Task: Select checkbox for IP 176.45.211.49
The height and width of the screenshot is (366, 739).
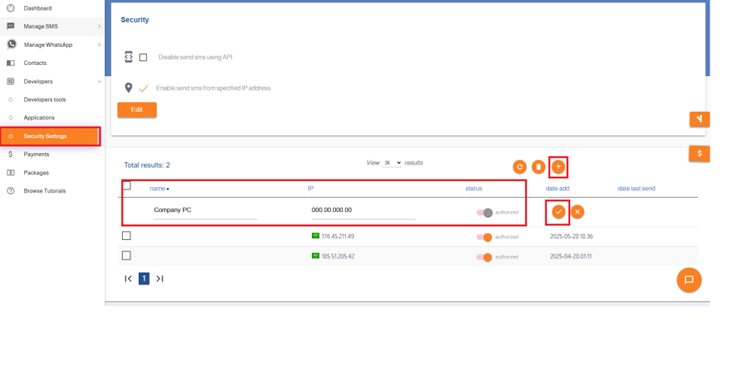Action: click(x=126, y=236)
